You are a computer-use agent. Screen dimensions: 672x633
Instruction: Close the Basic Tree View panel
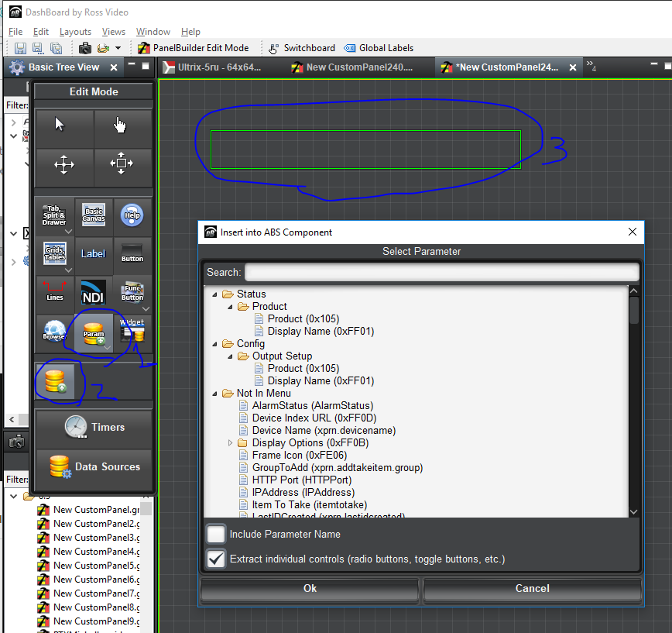(x=114, y=67)
